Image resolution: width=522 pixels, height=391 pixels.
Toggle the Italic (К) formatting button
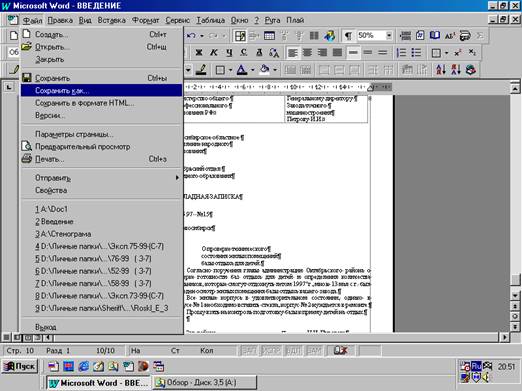214,53
